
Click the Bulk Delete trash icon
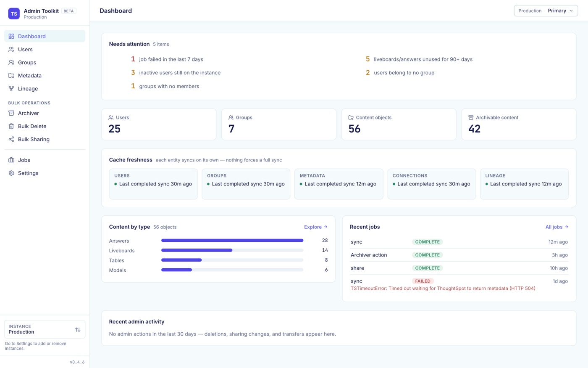(x=11, y=126)
